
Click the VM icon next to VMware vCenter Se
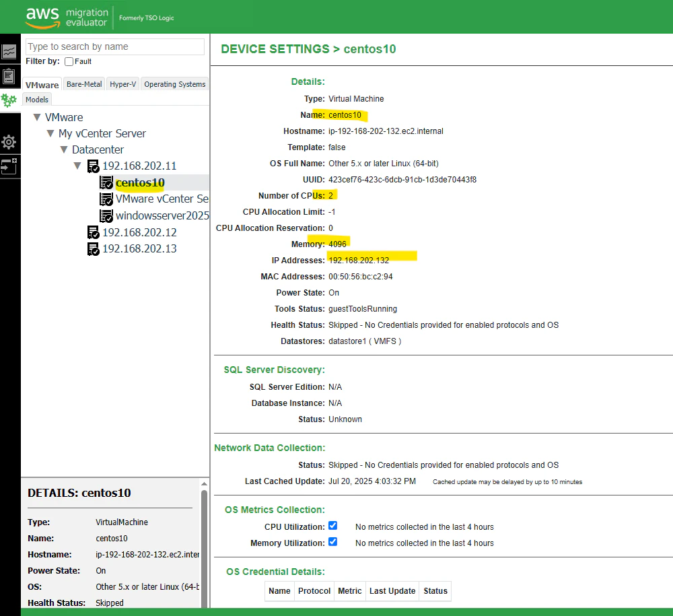(x=106, y=199)
